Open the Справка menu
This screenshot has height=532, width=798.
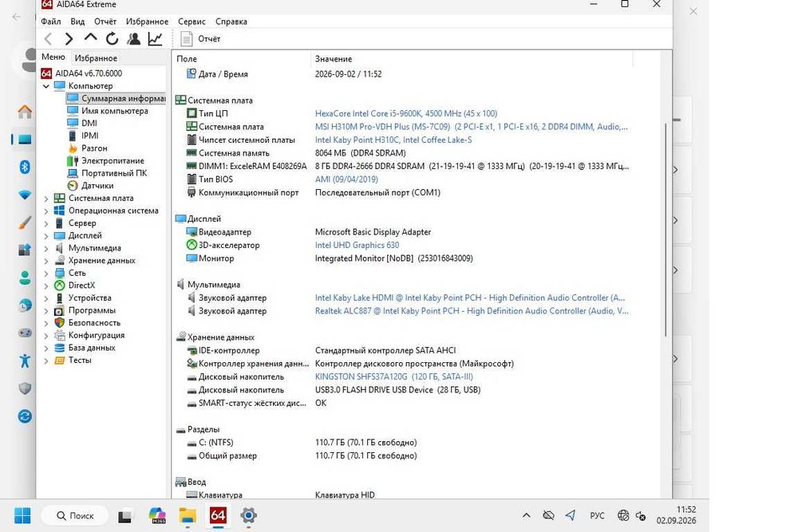pos(231,22)
